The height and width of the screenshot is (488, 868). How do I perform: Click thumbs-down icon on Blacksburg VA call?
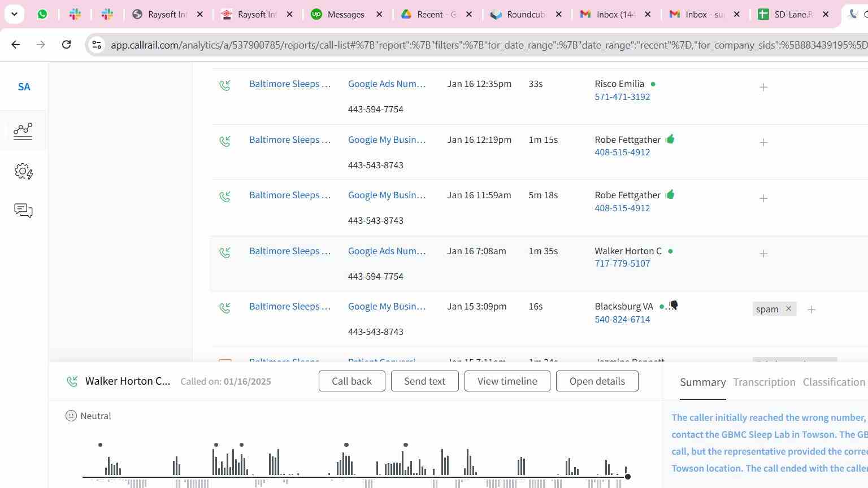(673, 306)
